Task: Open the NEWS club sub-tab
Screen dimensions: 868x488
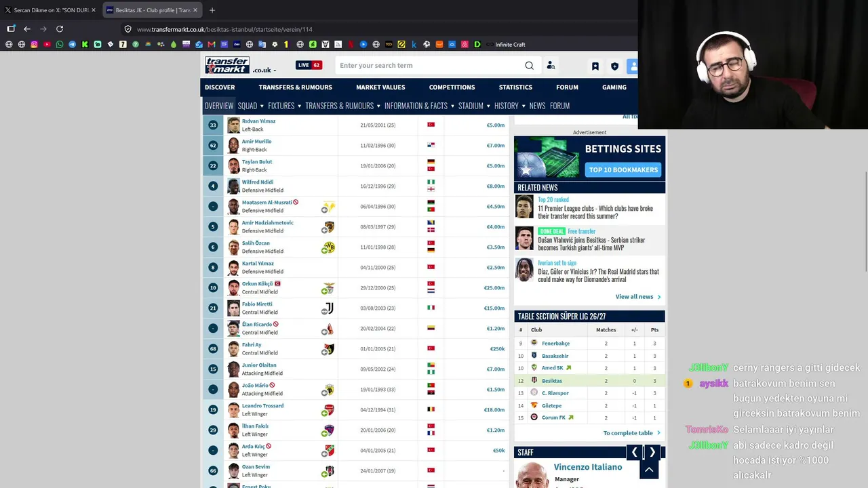Action: click(537, 106)
